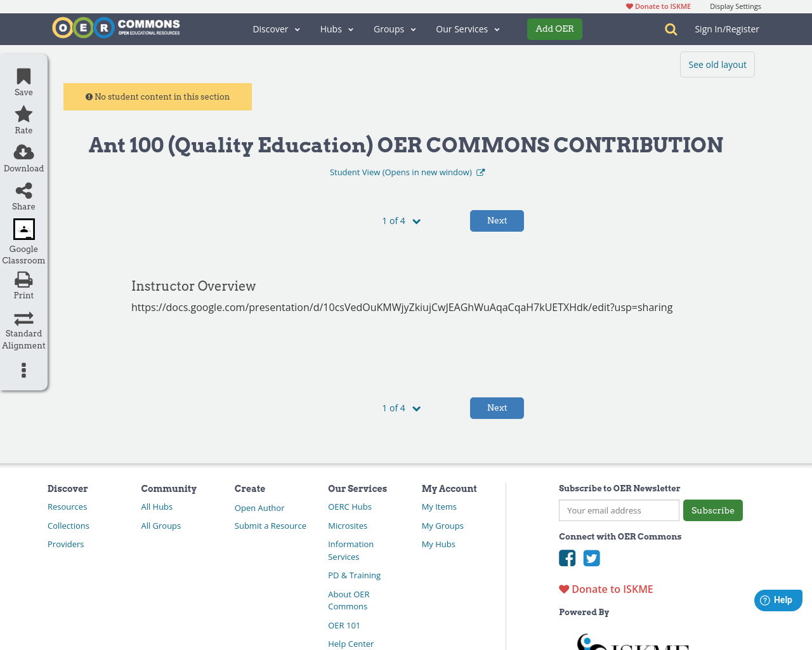This screenshot has height=650, width=812.
Task: Select the Print icon
Action: (23, 278)
